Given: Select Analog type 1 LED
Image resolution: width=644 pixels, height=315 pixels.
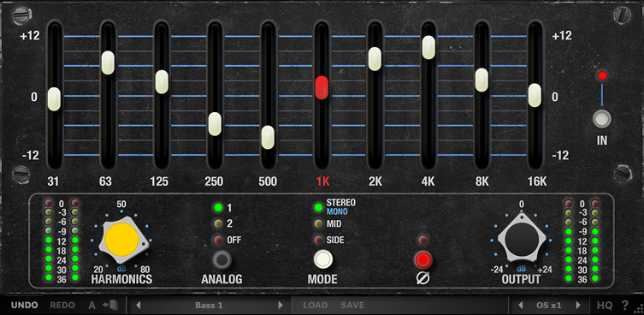Looking at the screenshot, I should (x=218, y=208).
